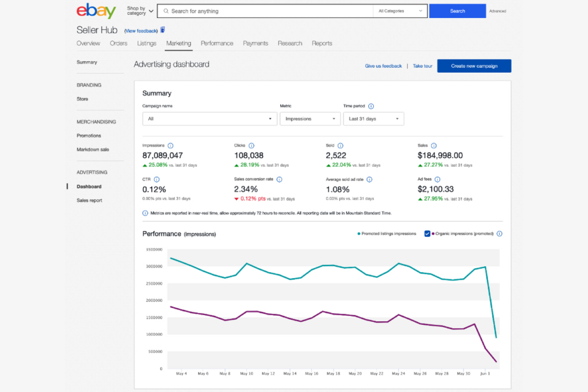588x392 pixels.
Task: Open the View feedback document icon
Action: click(162, 30)
